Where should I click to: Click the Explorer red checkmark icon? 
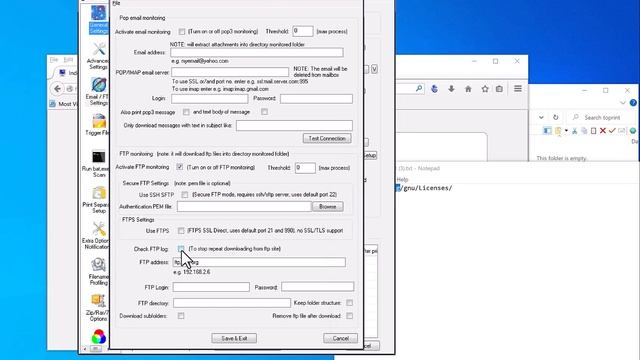(612, 131)
